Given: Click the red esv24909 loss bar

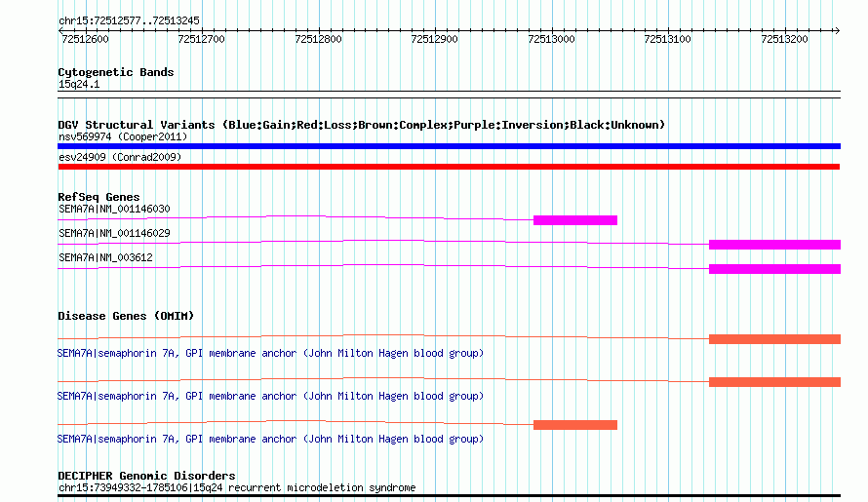Looking at the screenshot, I should (449, 167).
